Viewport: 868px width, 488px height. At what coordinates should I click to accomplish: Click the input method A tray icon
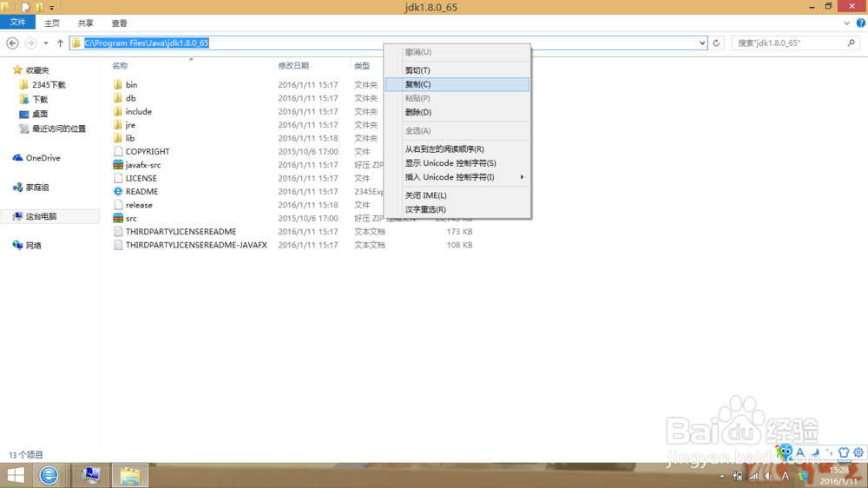coord(785,476)
